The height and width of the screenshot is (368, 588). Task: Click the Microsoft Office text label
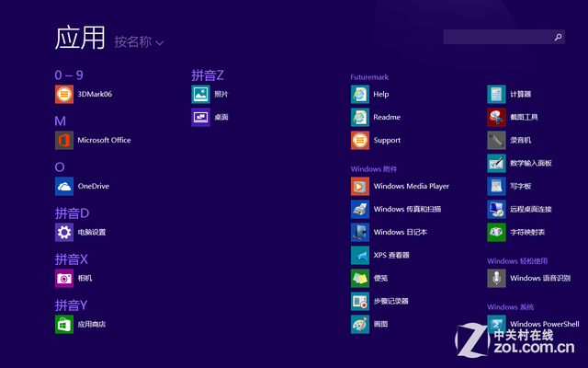(x=104, y=140)
